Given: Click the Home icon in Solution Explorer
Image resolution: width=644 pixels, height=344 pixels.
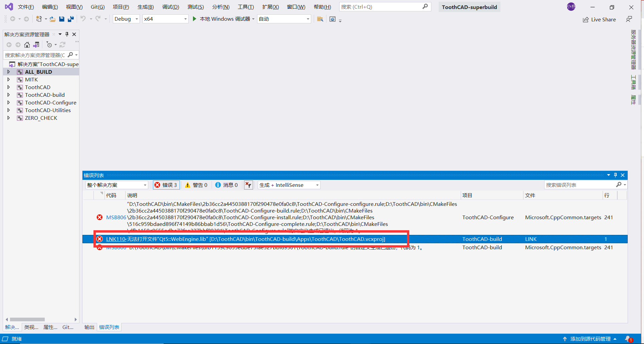Looking at the screenshot, I should [x=27, y=45].
